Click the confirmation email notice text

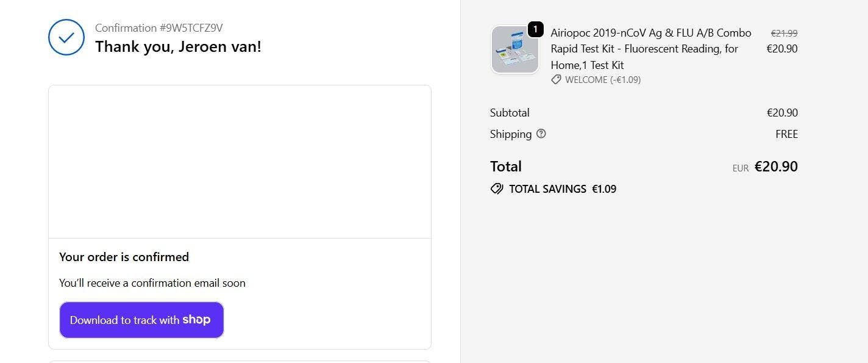coord(152,283)
